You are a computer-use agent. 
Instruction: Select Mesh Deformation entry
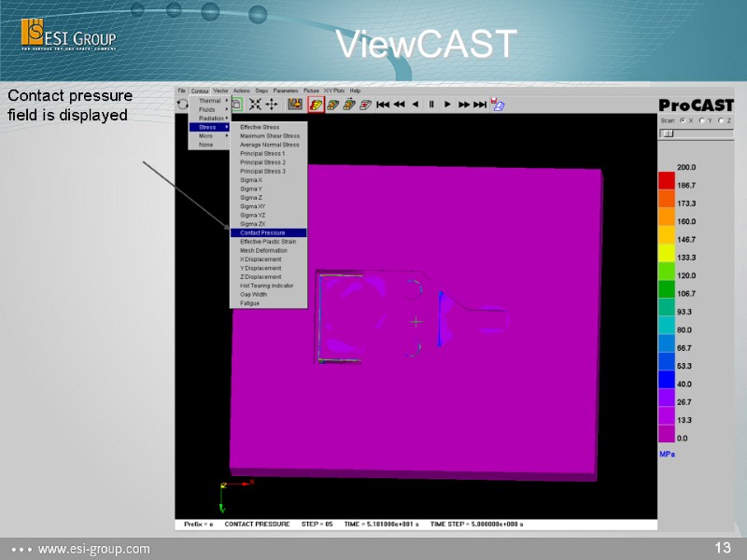point(269,250)
